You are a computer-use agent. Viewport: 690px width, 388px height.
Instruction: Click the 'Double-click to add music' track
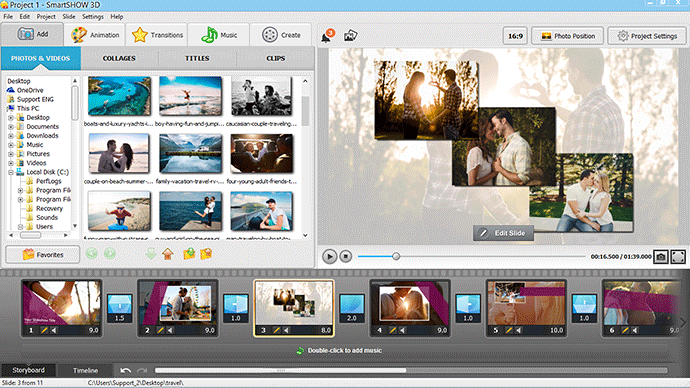(x=345, y=351)
